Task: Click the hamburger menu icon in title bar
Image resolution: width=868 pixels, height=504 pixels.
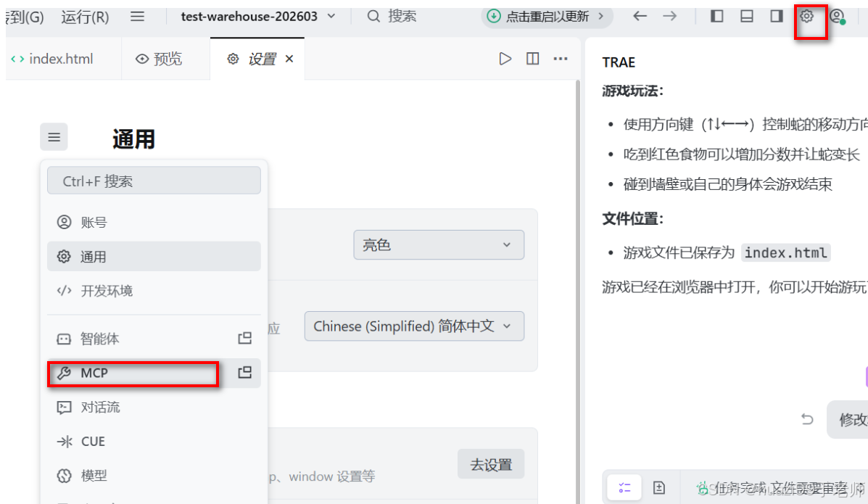Action: pyautogui.click(x=137, y=16)
